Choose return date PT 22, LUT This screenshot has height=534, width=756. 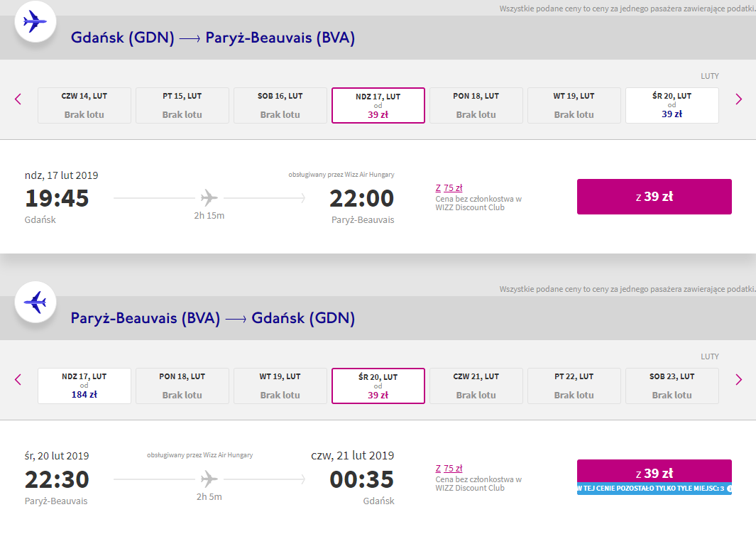point(574,386)
